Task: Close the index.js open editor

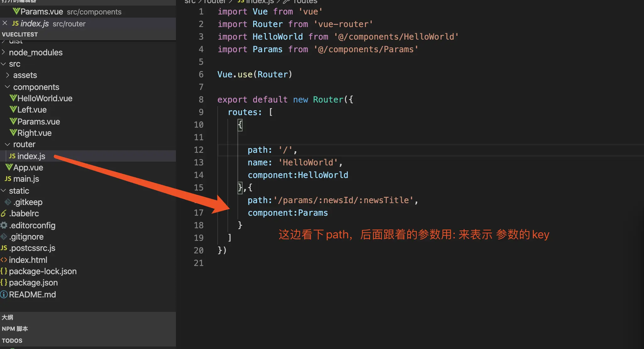Action: pyautogui.click(x=5, y=23)
